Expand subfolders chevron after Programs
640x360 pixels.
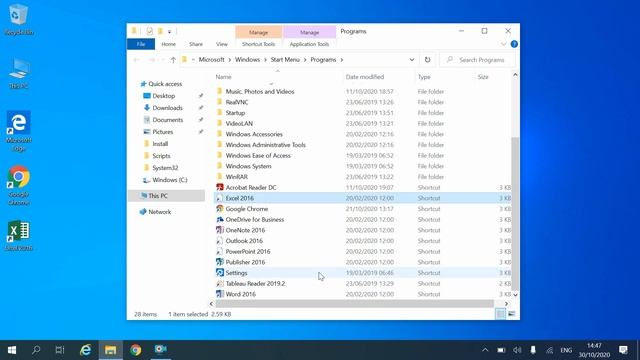(x=342, y=60)
